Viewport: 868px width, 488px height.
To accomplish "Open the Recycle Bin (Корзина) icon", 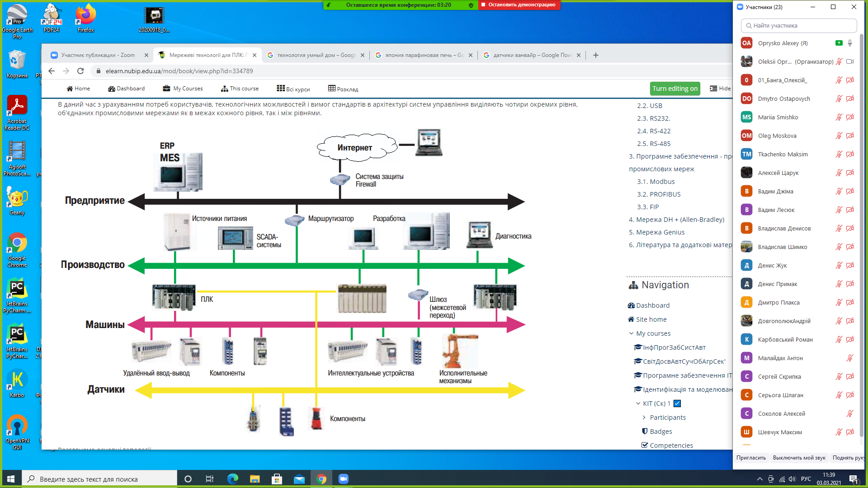I will (x=17, y=64).
